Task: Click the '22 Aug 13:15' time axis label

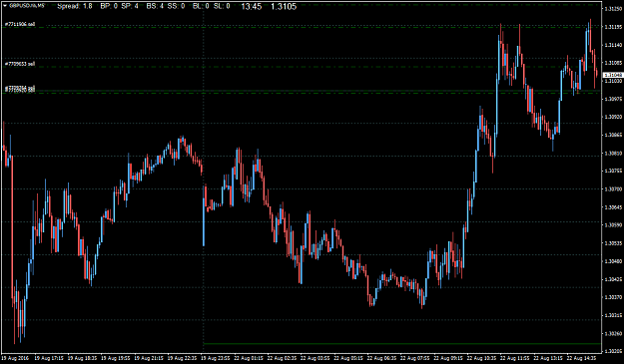Action: (x=547, y=358)
